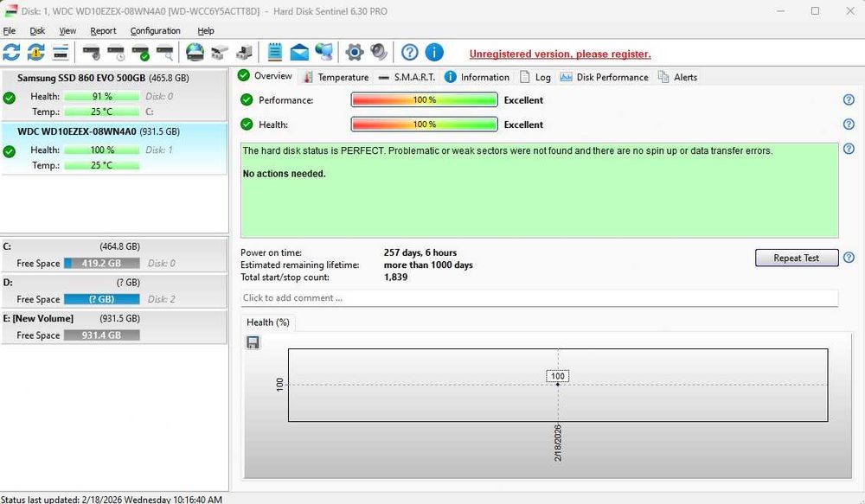The width and height of the screenshot is (865, 504).
Task: Click the D: free space (? GB) bar
Action: [101, 299]
